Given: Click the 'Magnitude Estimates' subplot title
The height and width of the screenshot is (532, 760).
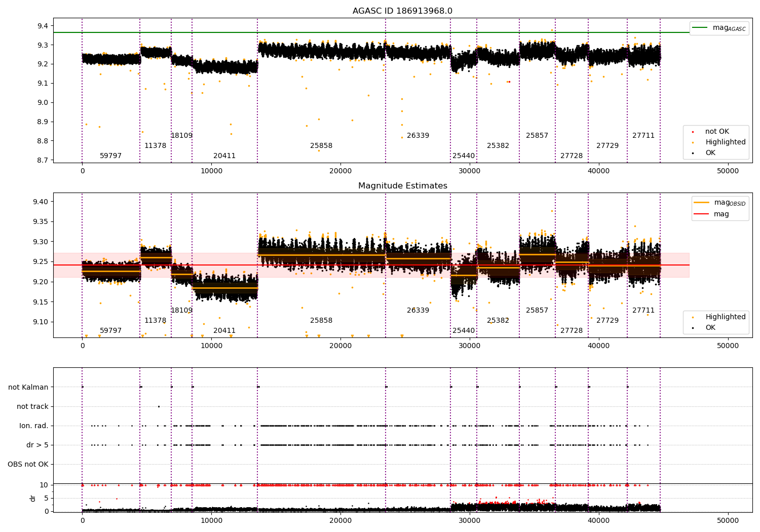Looking at the screenshot, I should [x=402, y=186].
